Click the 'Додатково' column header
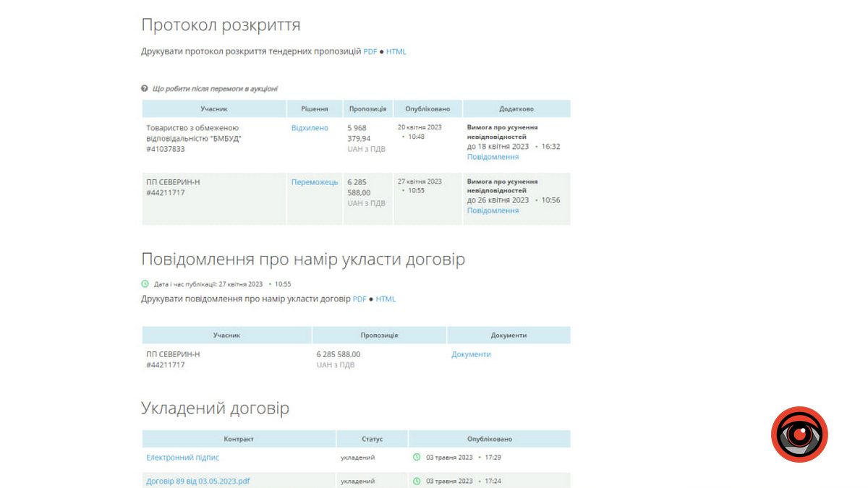This screenshot has height=488, width=868. tap(516, 109)
